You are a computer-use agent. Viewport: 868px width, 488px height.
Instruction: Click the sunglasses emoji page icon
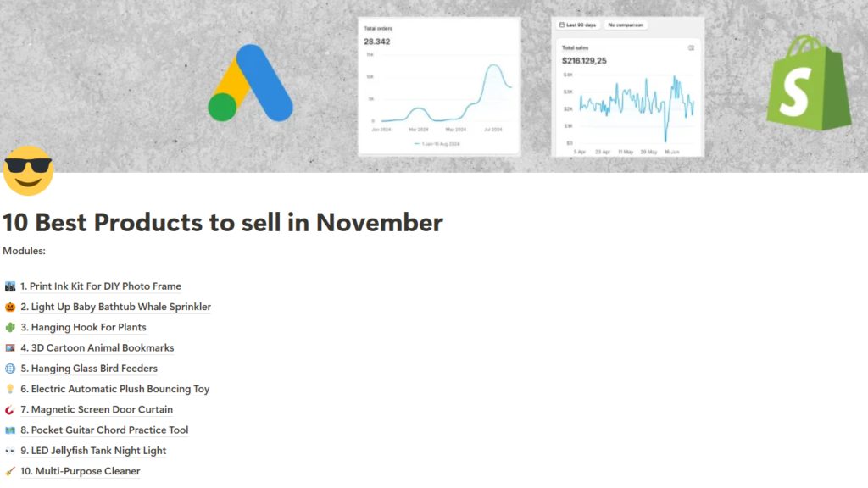pyautogui.click(x=28, y=170)
